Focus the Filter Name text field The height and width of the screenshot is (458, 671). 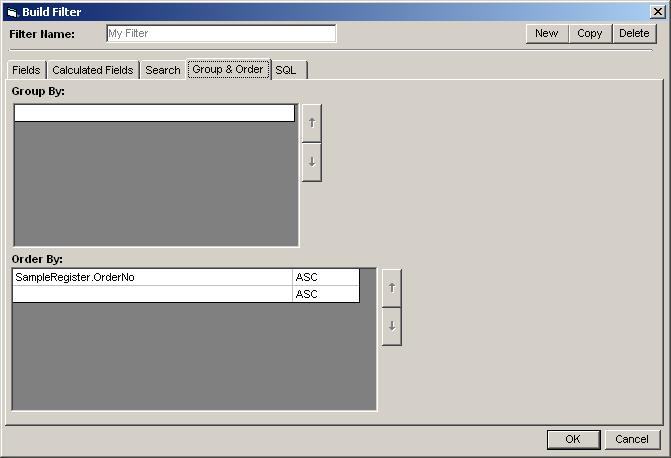tap(221, 33)
